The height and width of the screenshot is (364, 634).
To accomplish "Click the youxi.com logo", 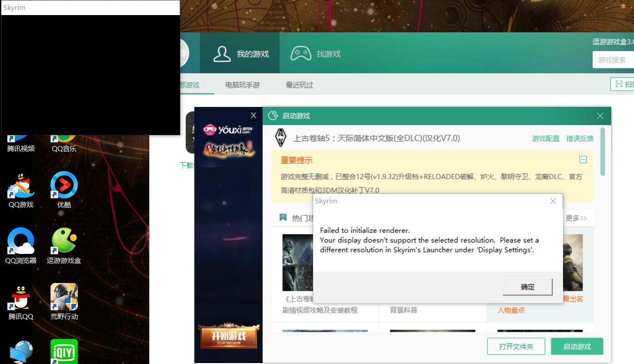I will [227, 130].
